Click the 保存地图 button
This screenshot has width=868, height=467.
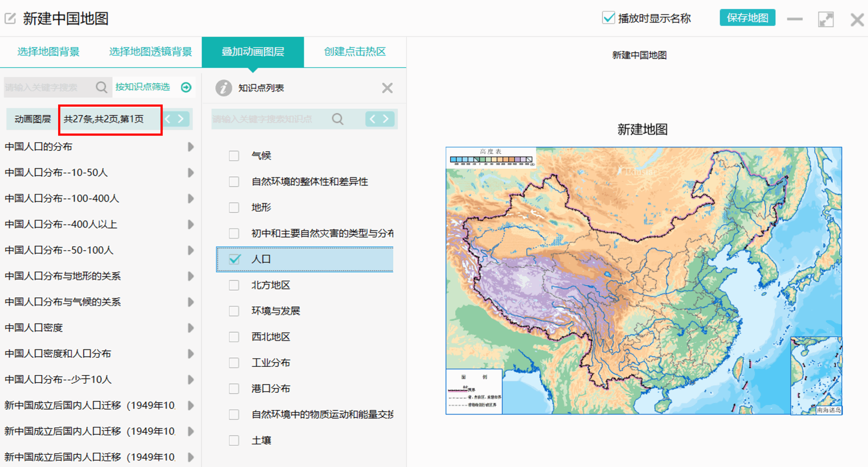tap(747, 18)
